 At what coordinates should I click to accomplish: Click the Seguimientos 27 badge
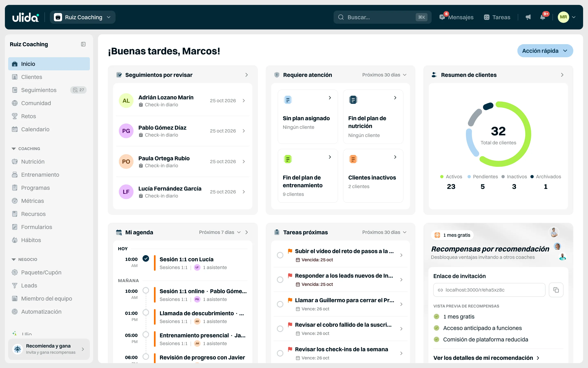78,90
